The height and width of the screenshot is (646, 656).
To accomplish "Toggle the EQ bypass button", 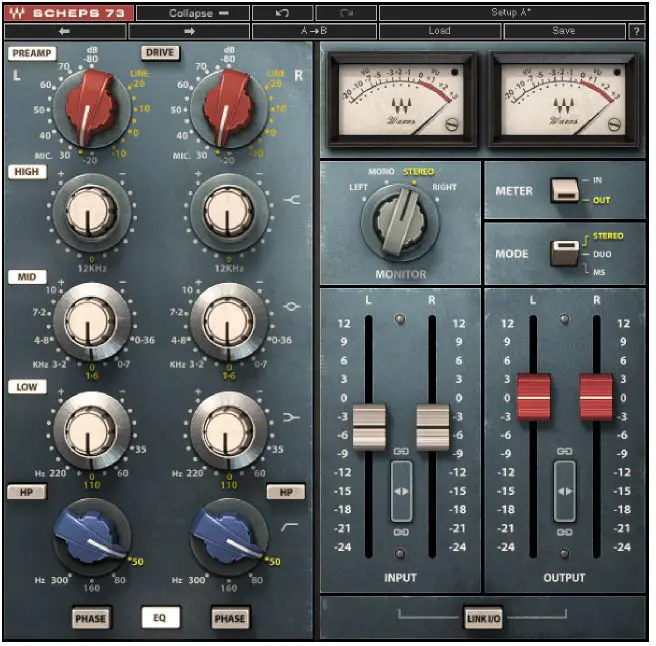I will point(160,618).
